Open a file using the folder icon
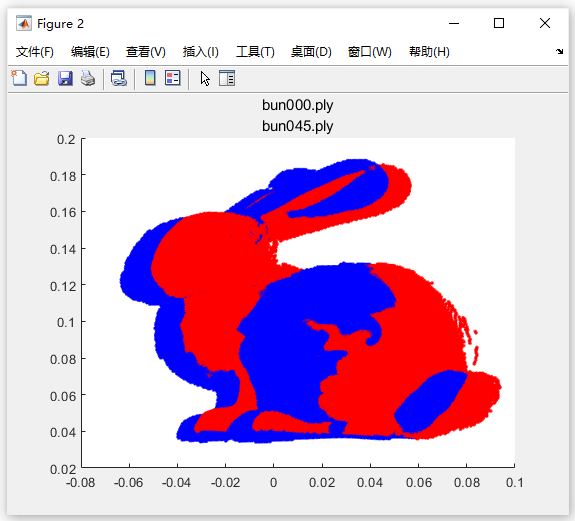The image size is (575, 521). (42, 78)
